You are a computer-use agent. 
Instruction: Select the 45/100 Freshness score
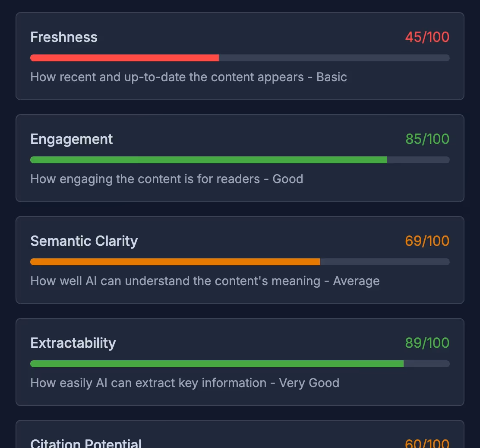click(x=427, y=37)
